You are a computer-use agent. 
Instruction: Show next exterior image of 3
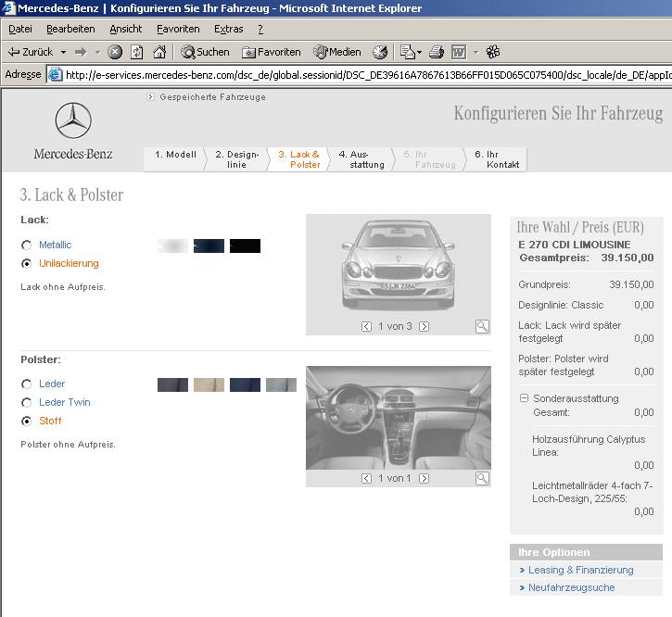(425, 326)
